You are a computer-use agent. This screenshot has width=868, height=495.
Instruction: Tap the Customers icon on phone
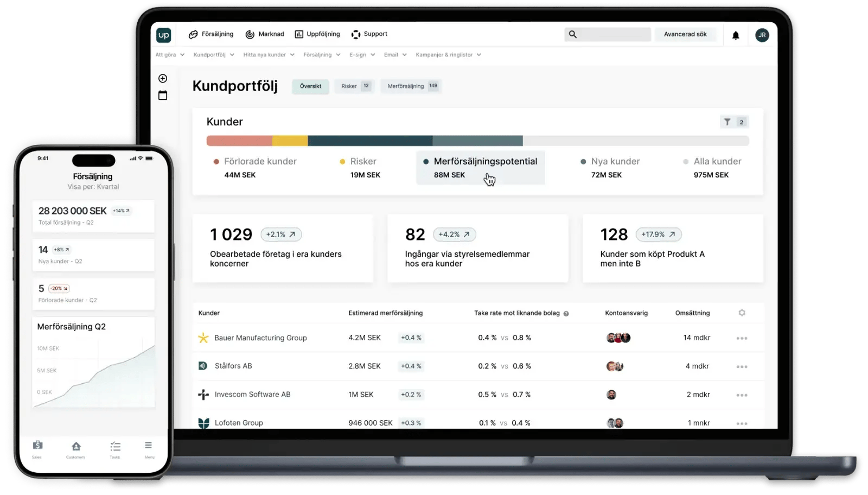[x=76, y=448]
